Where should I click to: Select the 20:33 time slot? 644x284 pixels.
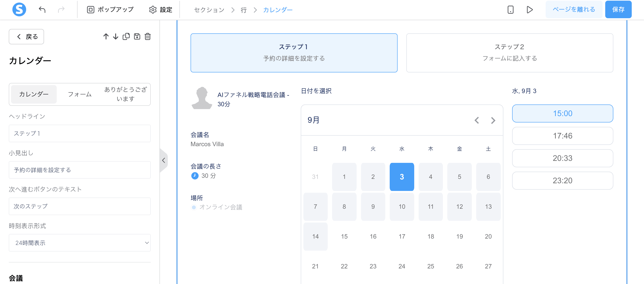[563, 158]
